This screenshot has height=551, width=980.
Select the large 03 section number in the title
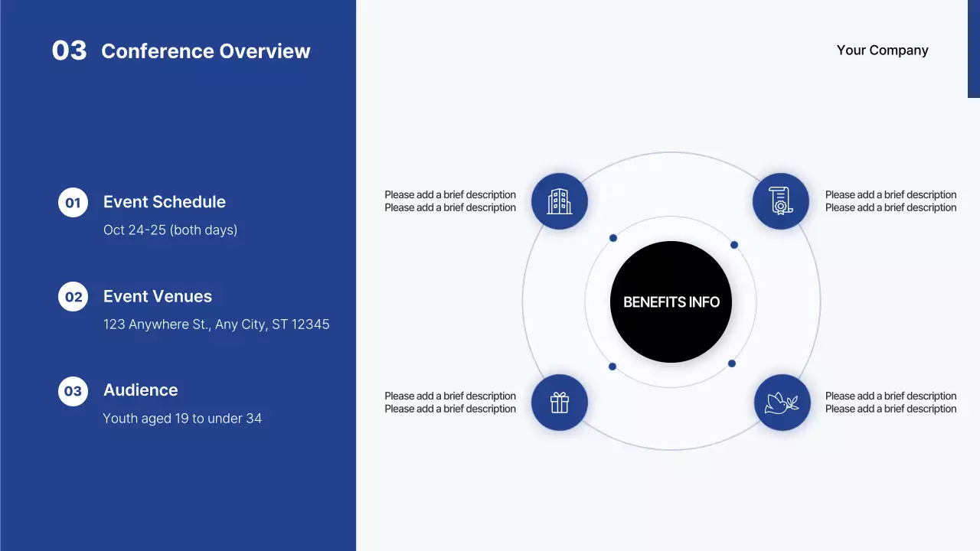69,51
